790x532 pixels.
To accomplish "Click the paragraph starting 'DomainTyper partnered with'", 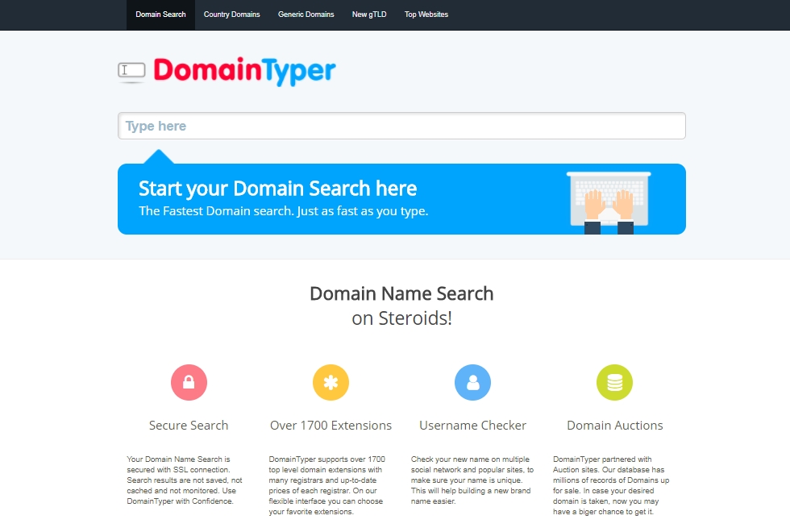I will [x=611, y=485].
